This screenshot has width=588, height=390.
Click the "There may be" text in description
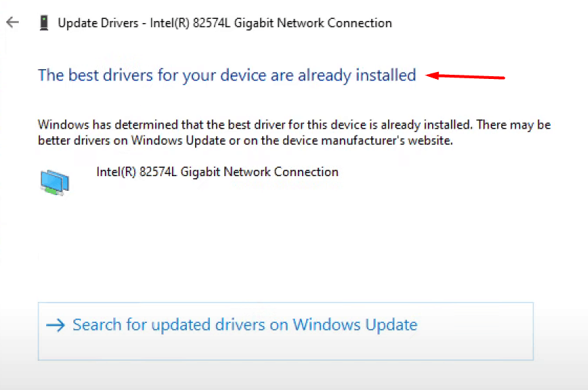512,126
